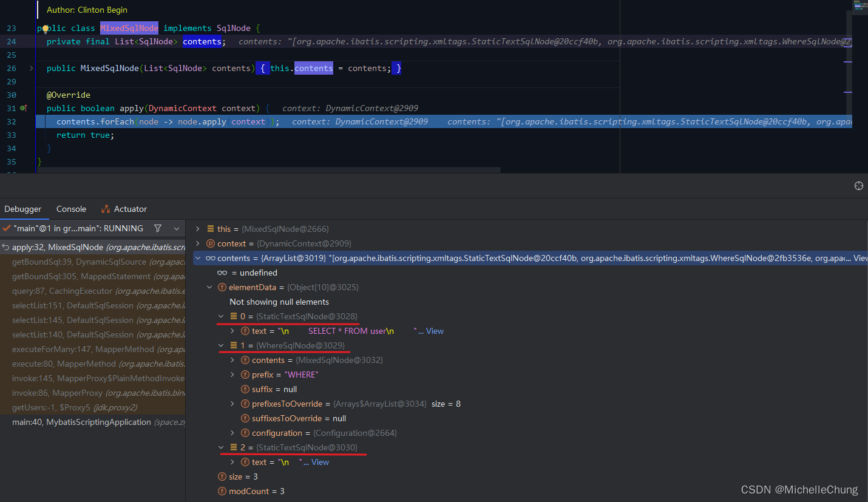868x502 pixels.
Task: Select selectList:151, DefaultSqlSession frame
Action: tap(92, 305)
